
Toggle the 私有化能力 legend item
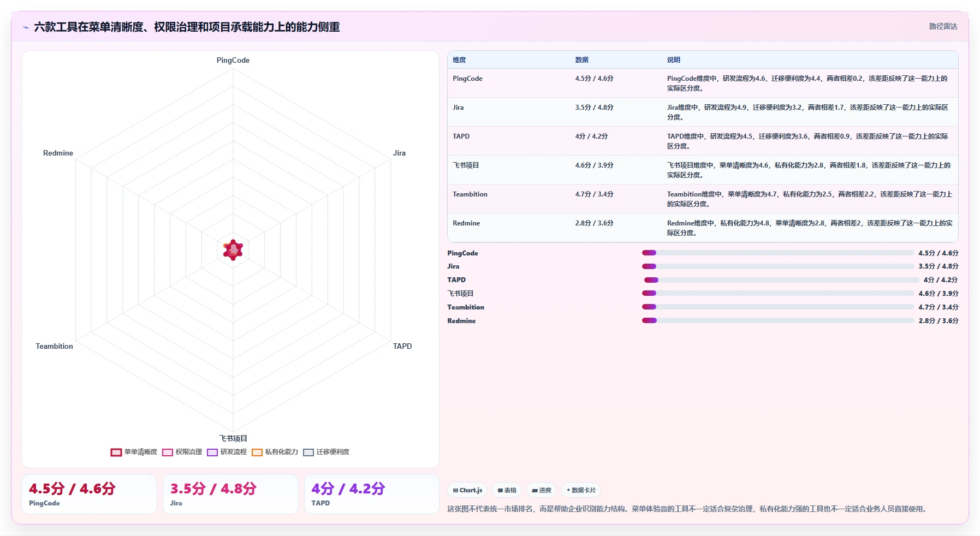pyautogui.click(x=275, y=452)
